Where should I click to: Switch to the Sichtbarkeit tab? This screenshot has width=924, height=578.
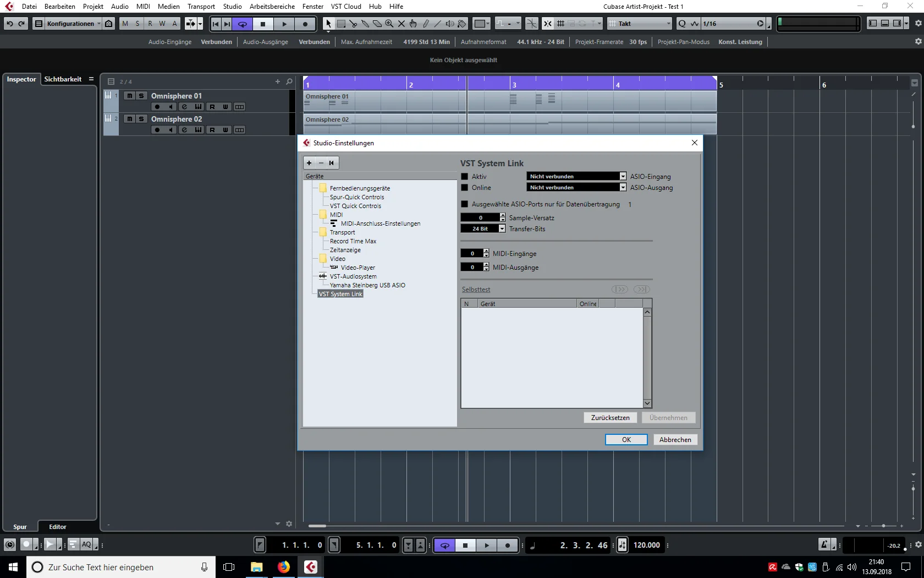63,79
